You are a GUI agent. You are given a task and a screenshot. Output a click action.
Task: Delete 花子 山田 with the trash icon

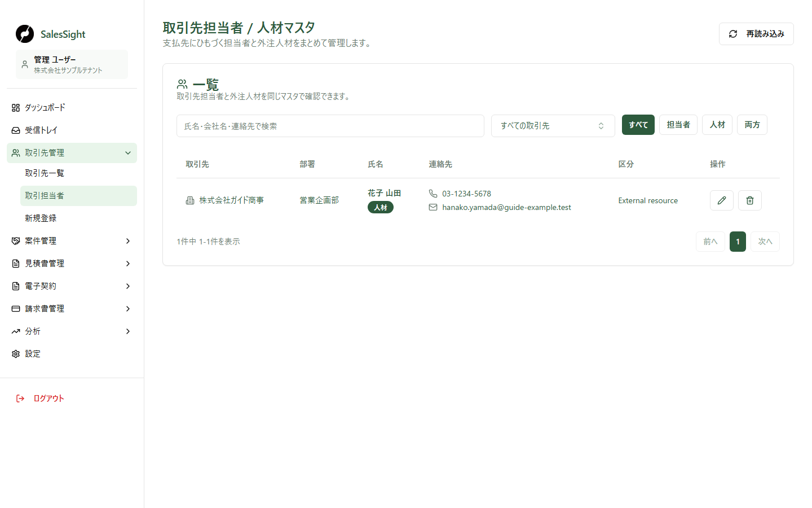750,200
